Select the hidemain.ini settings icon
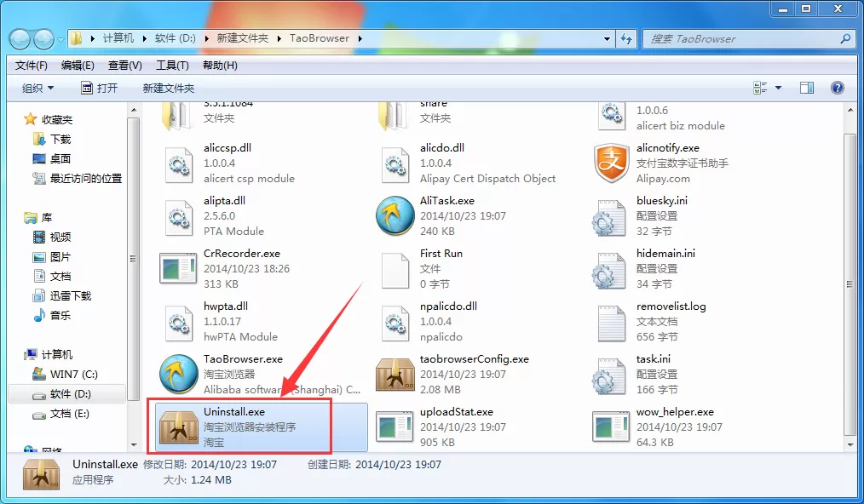Viewport: 864px width, 504px height. click(x=609, y=270)
